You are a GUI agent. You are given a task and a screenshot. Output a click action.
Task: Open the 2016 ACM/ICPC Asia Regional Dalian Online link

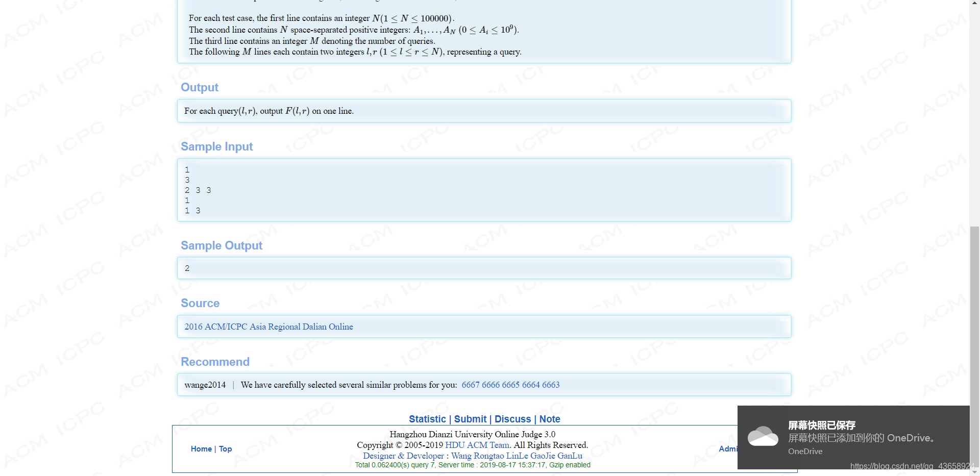point(268,327)
